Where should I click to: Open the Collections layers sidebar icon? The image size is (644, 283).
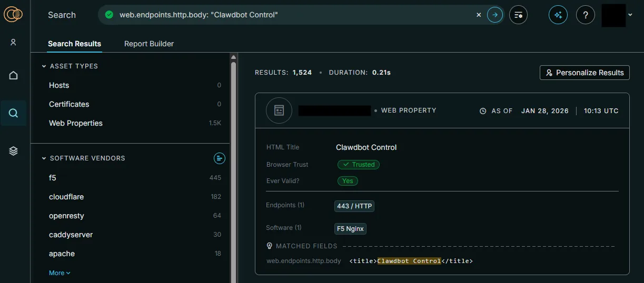point(14,151)
